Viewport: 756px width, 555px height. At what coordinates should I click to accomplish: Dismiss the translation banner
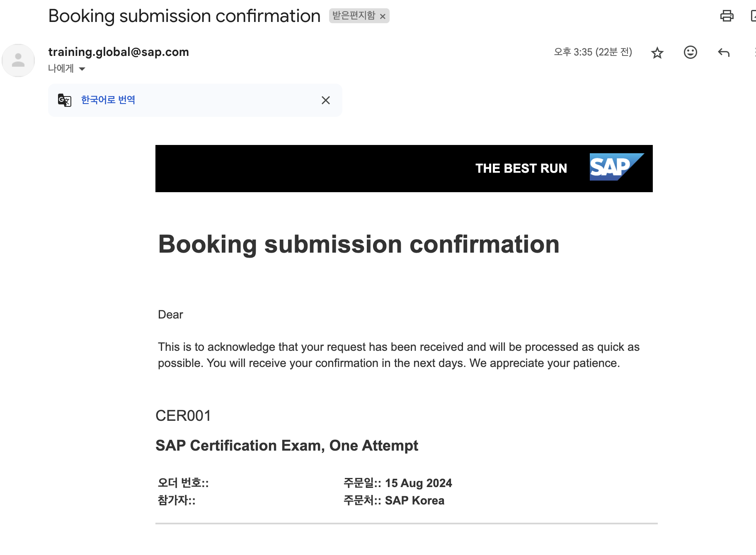326,100
